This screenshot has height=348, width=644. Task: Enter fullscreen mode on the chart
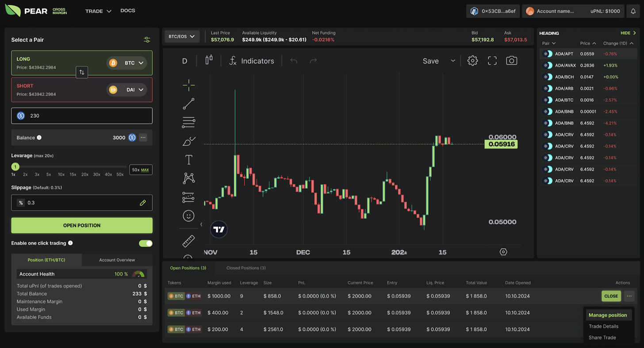point(492,61)
